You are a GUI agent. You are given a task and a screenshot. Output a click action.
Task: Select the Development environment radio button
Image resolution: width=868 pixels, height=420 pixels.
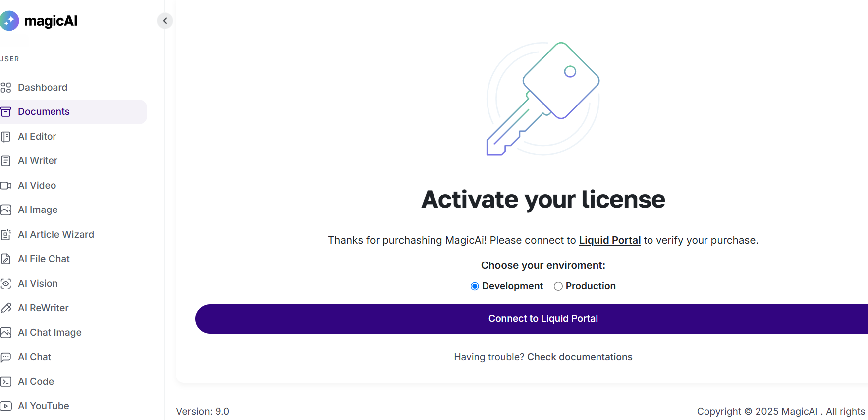475,286
